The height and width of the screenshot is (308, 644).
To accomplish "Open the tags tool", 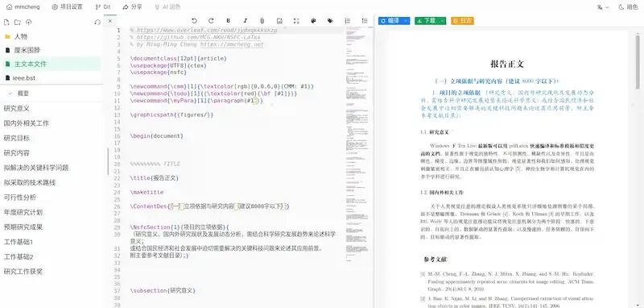I will 330,21.
